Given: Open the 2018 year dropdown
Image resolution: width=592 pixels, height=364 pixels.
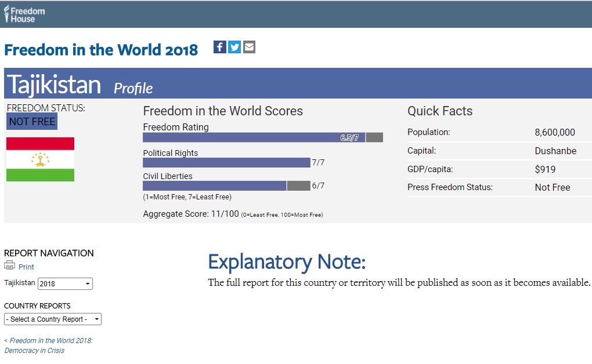Looking at the screenshot, I should click(65, 284).
